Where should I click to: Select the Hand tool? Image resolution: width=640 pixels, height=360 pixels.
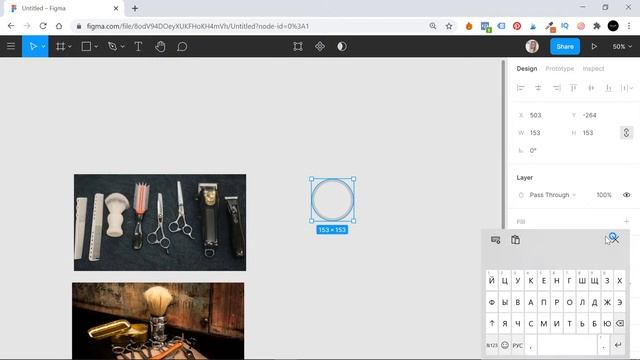[160, 47]
